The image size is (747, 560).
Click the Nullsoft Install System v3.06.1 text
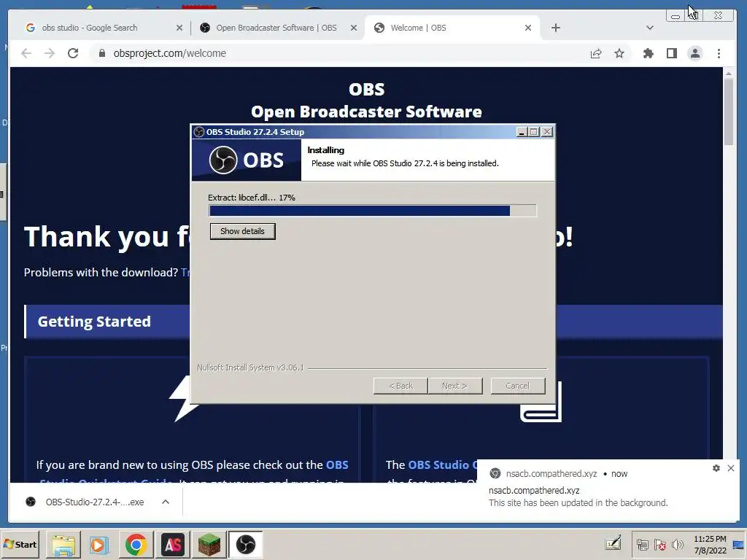250,367
